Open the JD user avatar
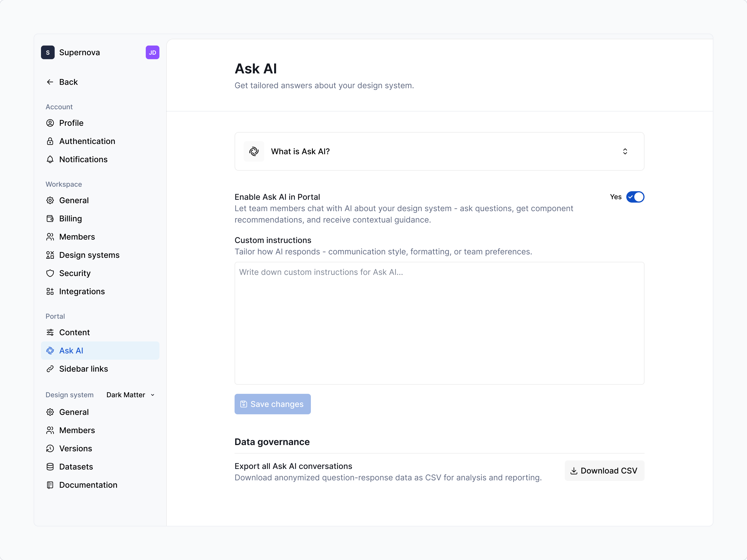This screenshot has width=747, height=560. [152, 52]
